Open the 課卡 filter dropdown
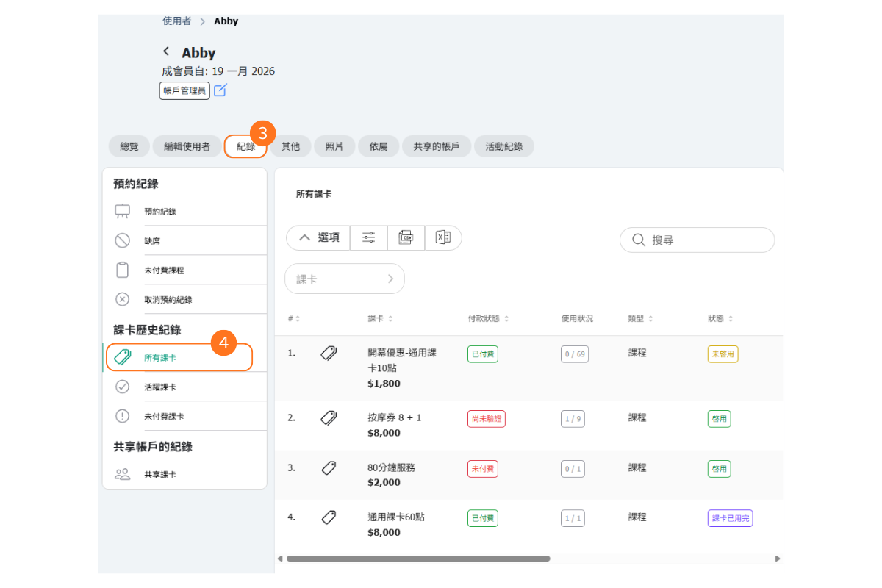882x588 pixels. click(x=344, y=279)
